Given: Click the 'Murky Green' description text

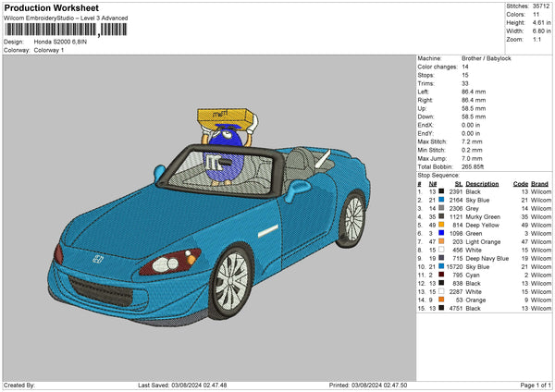Looking at the screenshot, I should [x=483, y=216].
